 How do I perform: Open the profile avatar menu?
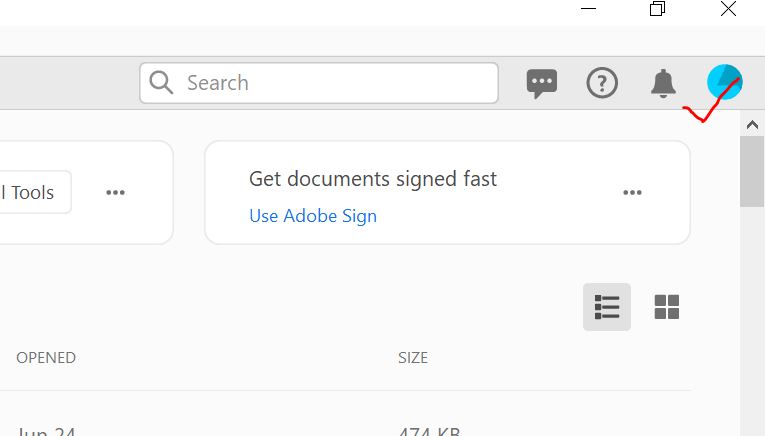pos(724,82)
